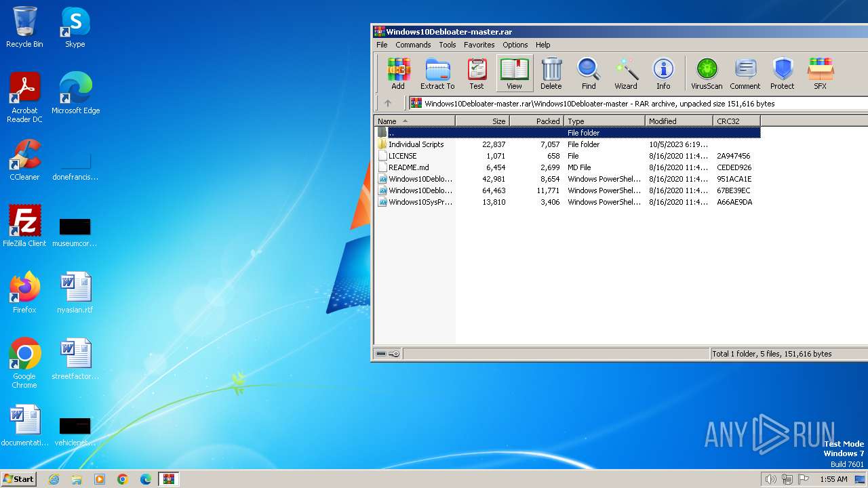Select PowerShell script sized 42,981
The height and width of the screenshot is (488, 868).
tap(568, 179)
